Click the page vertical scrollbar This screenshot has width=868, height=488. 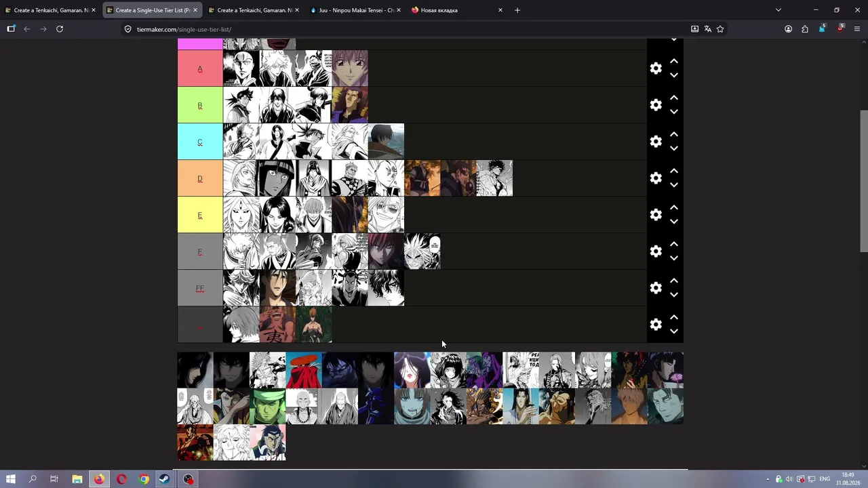click(x=863, y=180)
